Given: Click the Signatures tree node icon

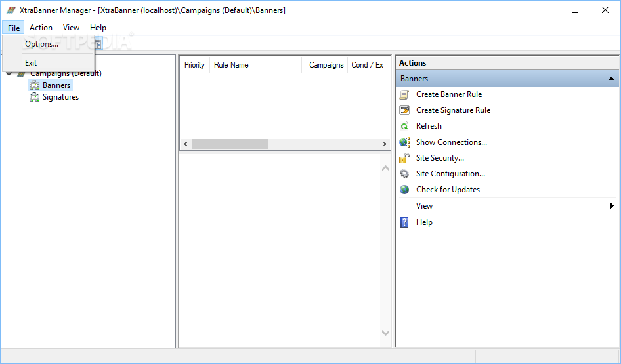Looking at the screenshot, I should [34, 97].
